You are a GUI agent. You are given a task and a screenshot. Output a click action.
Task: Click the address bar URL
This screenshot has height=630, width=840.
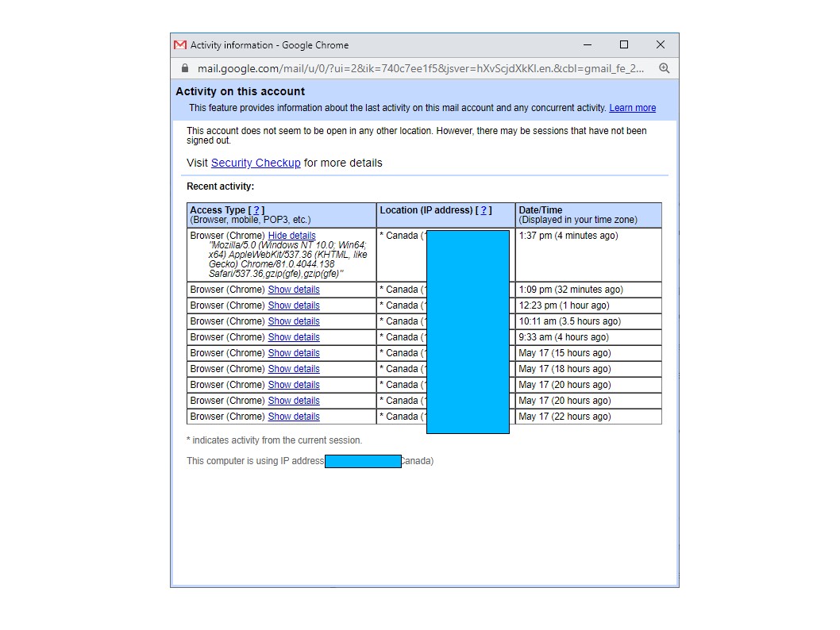point(421,68)
